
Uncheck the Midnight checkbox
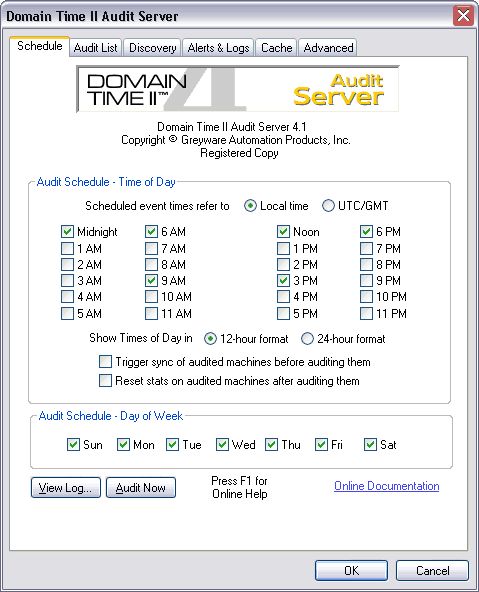[67, 231]
